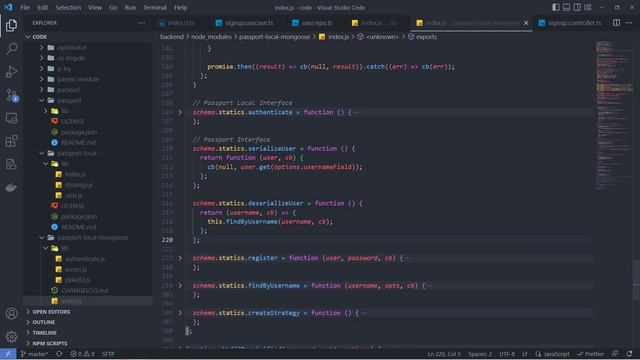Click the synchronize changes icon in status bar

pyautogui.click(x=59, y=354)
